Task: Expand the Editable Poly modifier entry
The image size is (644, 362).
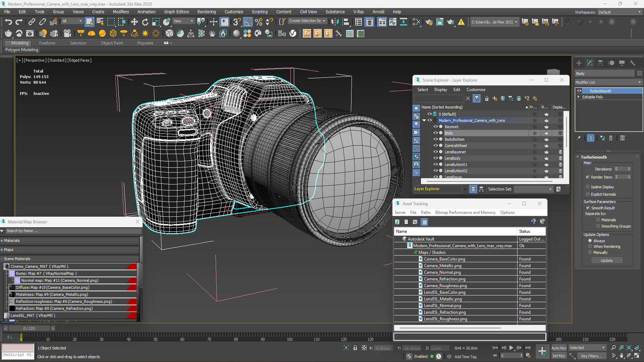Action: pyautogui.click(x=579, y=97)
